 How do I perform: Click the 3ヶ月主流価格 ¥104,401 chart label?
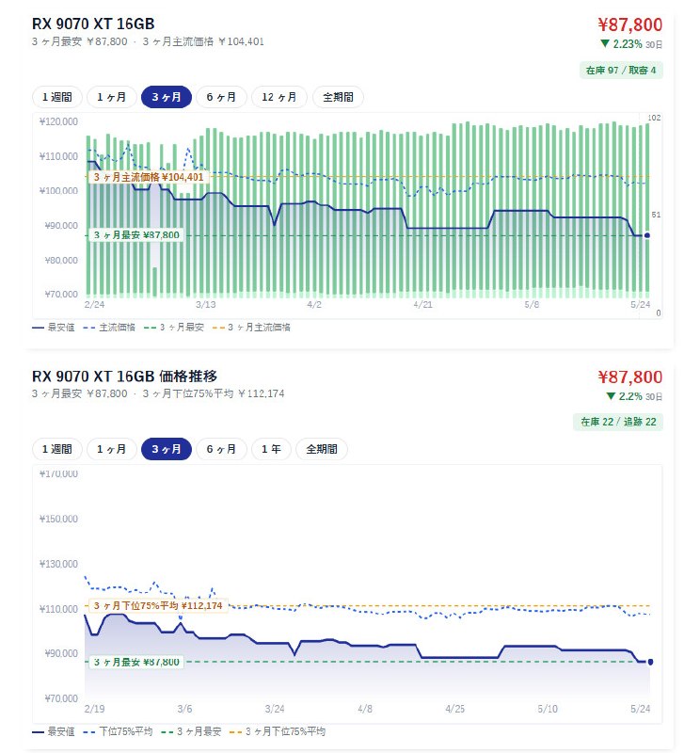[x=149, y=177]
